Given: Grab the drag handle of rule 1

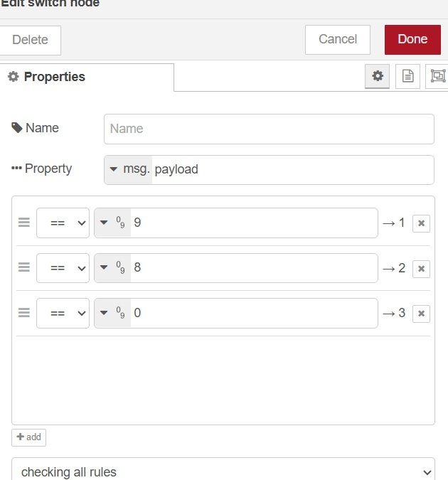Looking at the screenshot, I should (x=24, y=223).
